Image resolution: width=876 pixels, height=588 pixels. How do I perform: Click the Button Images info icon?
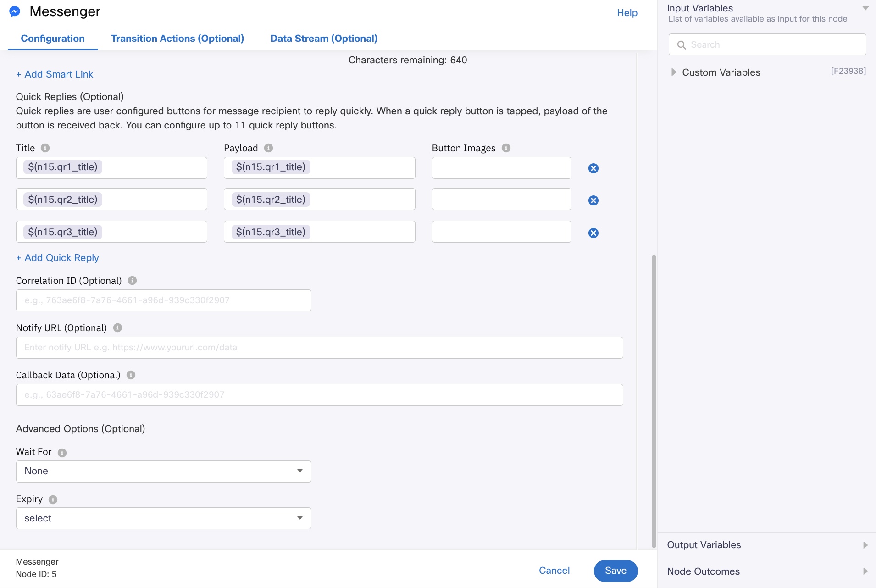[506, 148]
